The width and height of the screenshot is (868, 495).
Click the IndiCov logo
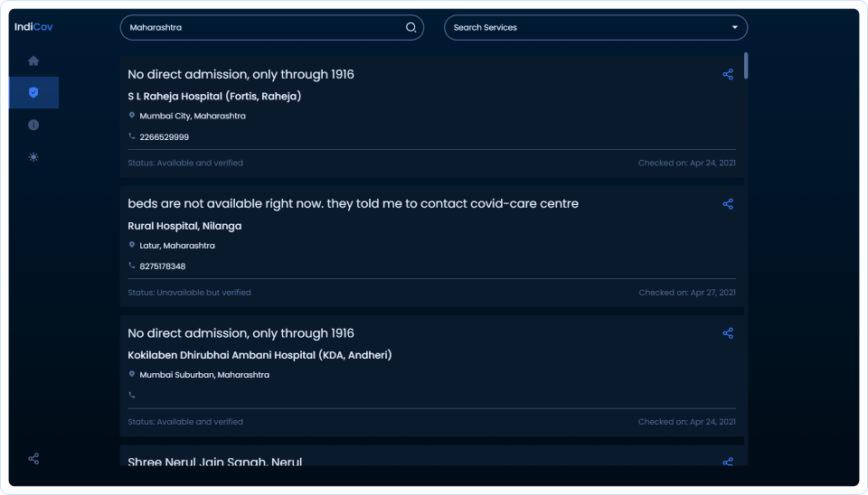33,27
